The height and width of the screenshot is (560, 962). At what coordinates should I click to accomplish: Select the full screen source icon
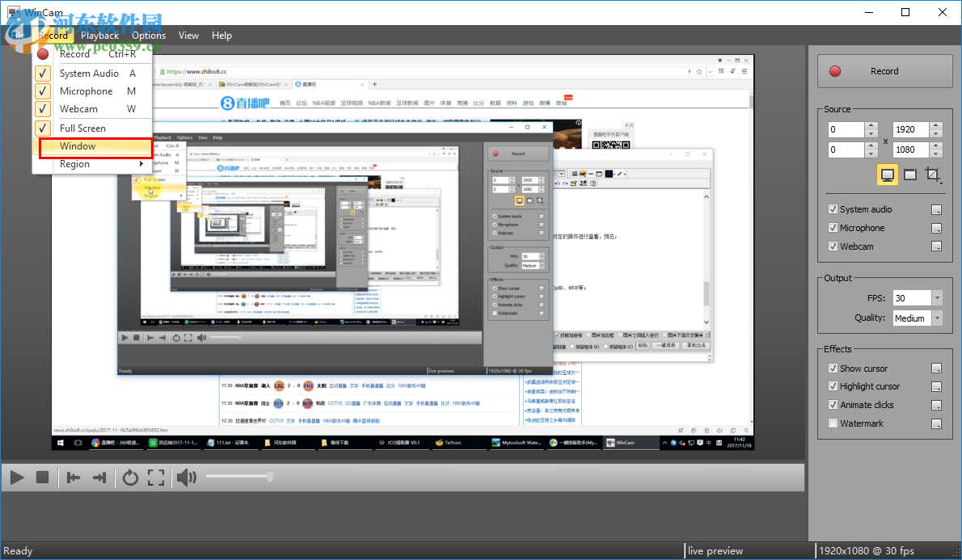(887, 175)
